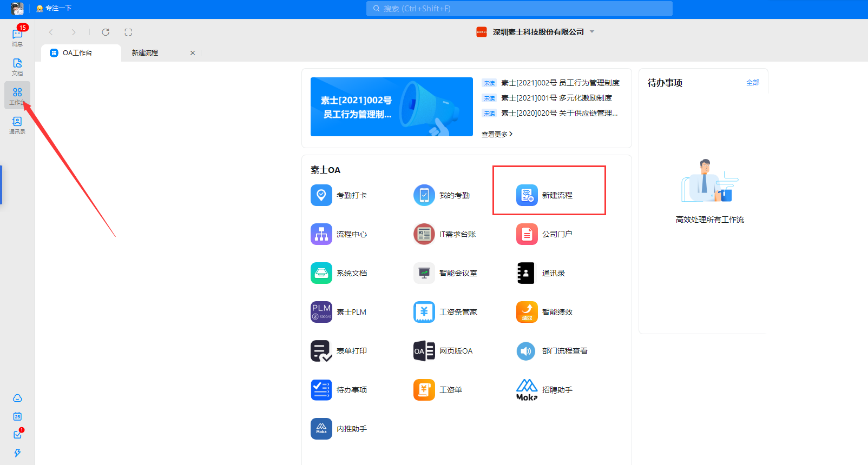Click the search box in the title bar
This screenshot has width=868, height=465.
[x=520, y=9]
